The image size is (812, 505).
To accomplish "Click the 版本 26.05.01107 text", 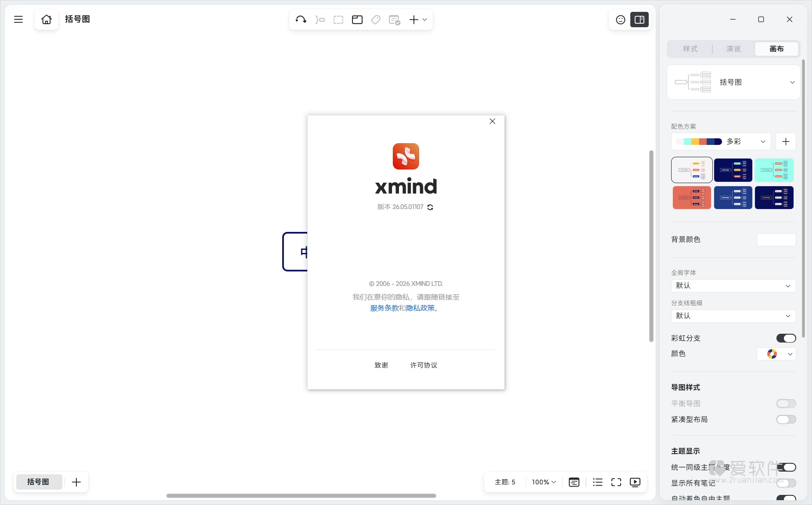I will coord(400,207).
